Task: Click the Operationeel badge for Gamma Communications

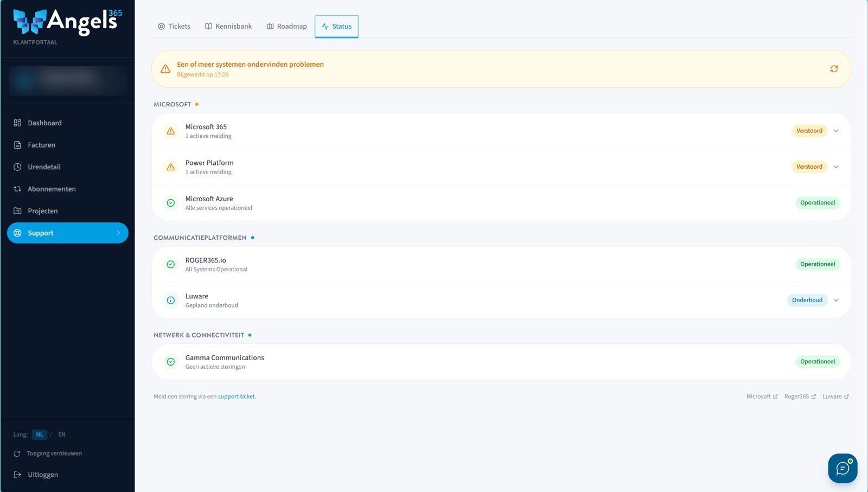Action: (818, 362)
